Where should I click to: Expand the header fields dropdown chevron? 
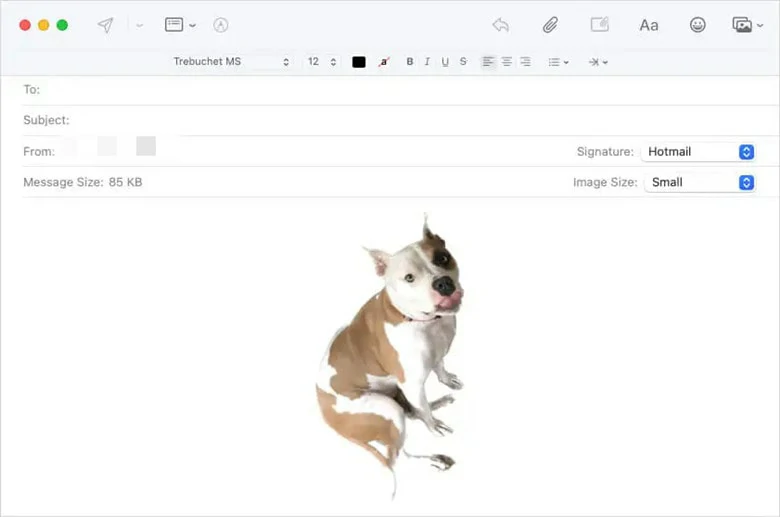click(x=193, y=25)
